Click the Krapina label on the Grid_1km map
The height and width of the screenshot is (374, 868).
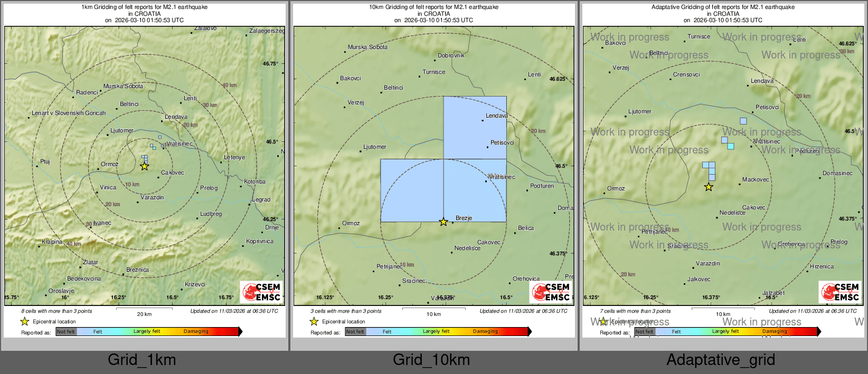pos(52,242)
